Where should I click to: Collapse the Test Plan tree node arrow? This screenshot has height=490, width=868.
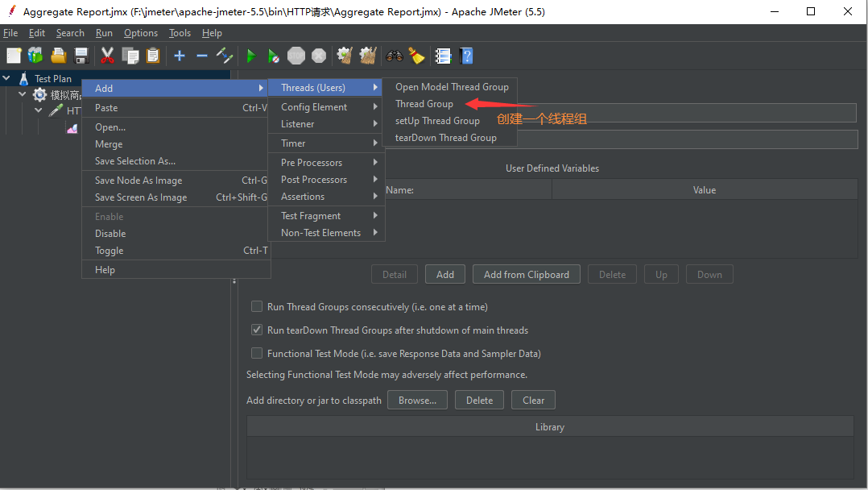pyautogui.click(x=6, y=78)
